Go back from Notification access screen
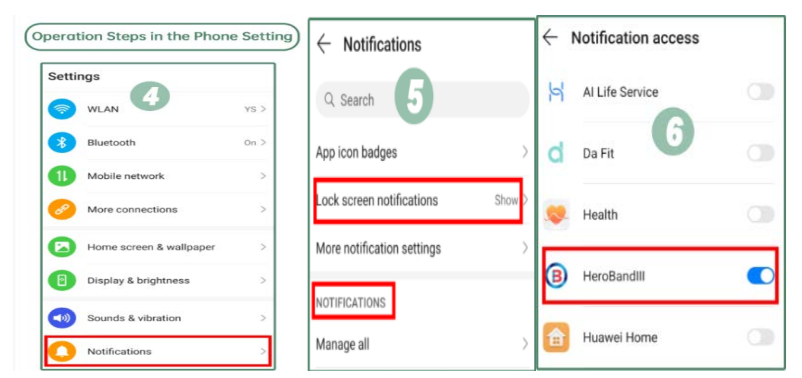Image resolution: width=802 pixels, height=378 pixels. click(x=550, y=37)
